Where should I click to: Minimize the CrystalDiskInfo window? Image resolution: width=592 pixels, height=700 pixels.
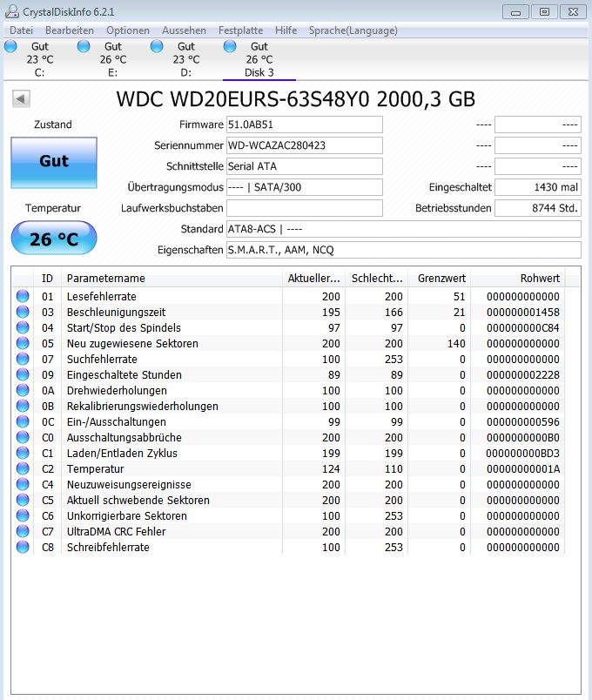[515, 12]
